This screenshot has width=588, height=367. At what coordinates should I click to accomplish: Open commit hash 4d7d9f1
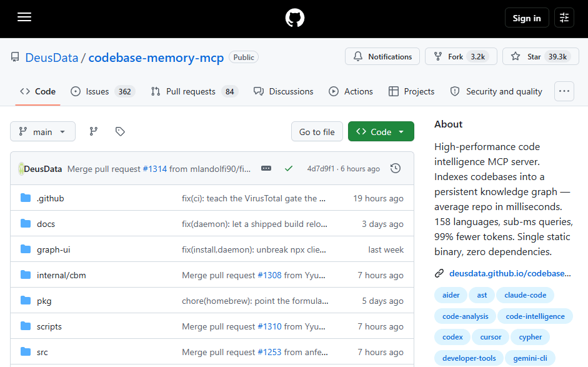pyautogui.click(x=321, y=169)
